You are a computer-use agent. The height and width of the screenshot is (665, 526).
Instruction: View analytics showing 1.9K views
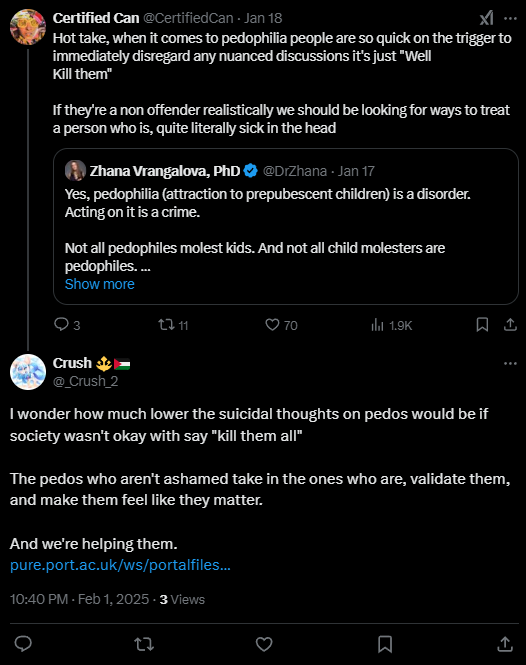pyautogui.click(x=392, y=325)
